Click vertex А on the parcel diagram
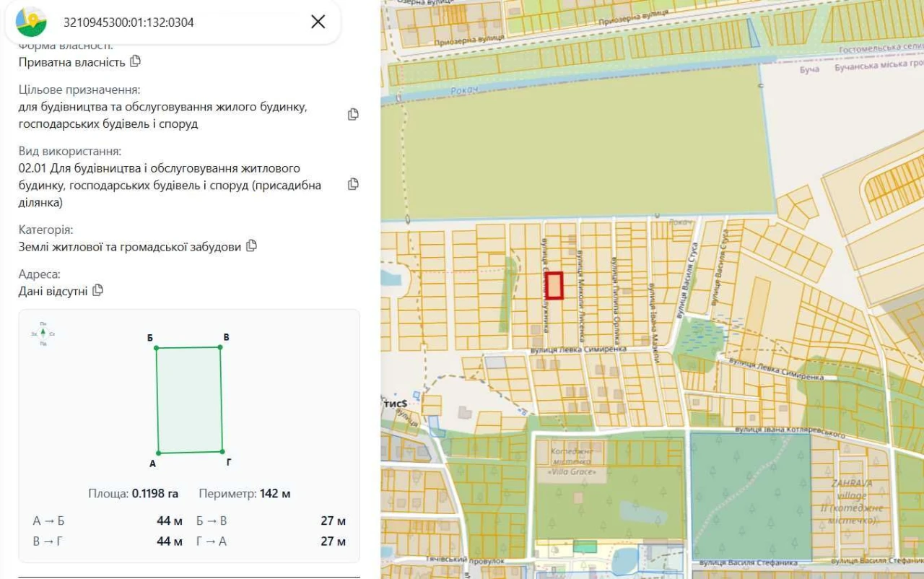Image resolution: width=924 pixels, height=579 pixels. click(x=158, y=453)
